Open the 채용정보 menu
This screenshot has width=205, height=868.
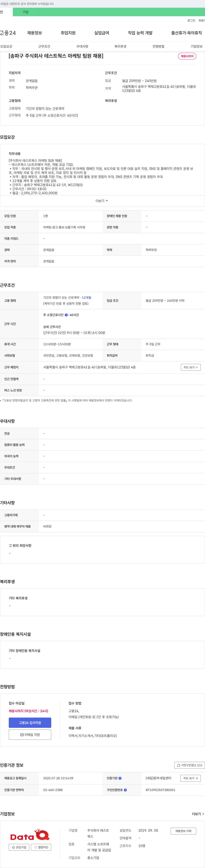click(x=35, y=33)
